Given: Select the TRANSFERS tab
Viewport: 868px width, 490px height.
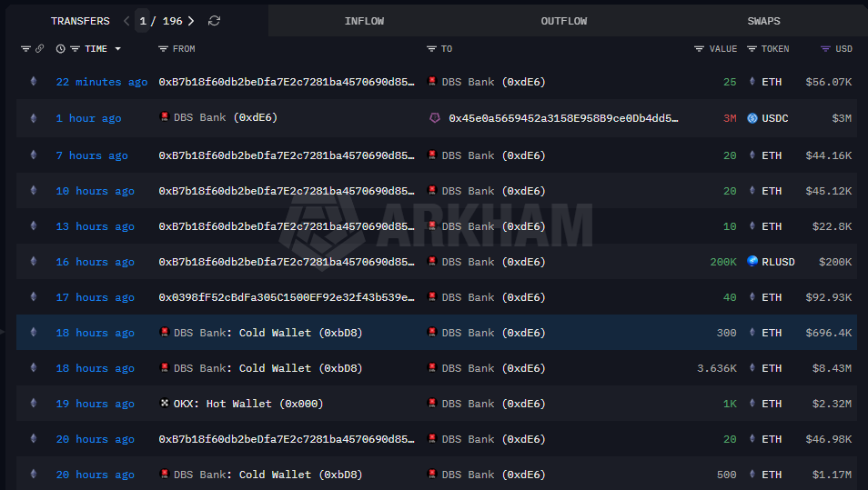Looking at the screenshot, I should [80, 21].
